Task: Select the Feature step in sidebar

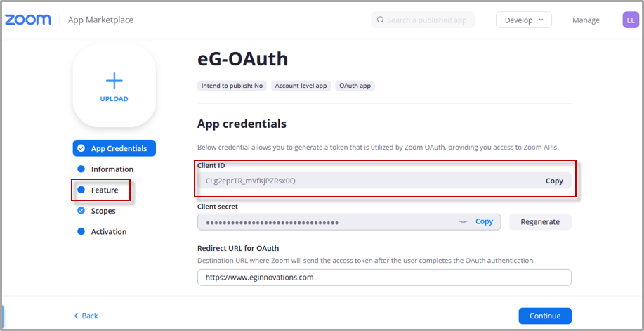Action: pyautogui.click(x=105, y=190)
